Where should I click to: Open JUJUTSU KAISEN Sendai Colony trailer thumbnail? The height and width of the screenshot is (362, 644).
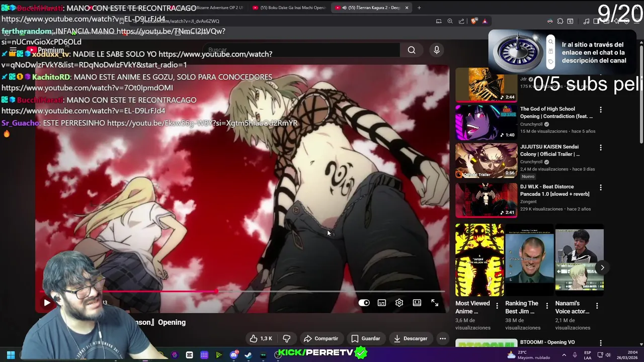click(x=486, y=161)
